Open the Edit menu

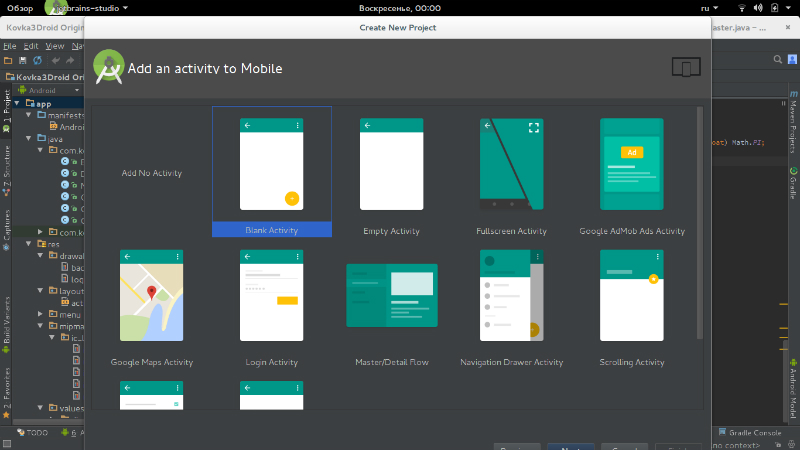pos(31,46)
